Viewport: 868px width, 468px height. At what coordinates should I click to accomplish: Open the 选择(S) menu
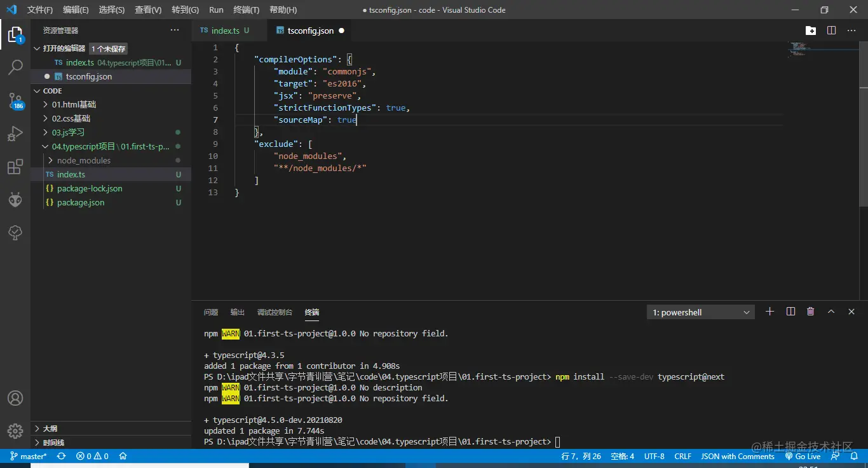click(x=112, y=10)
